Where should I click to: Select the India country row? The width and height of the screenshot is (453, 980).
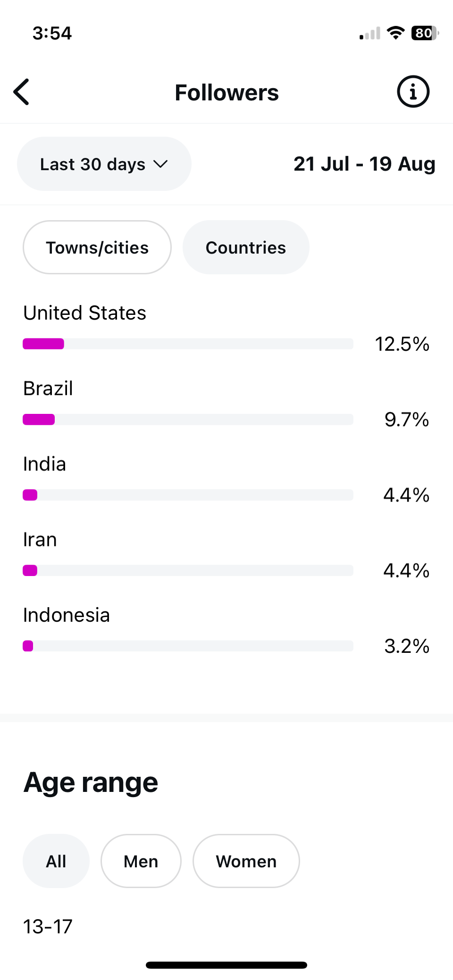click(x=45, y=464)
